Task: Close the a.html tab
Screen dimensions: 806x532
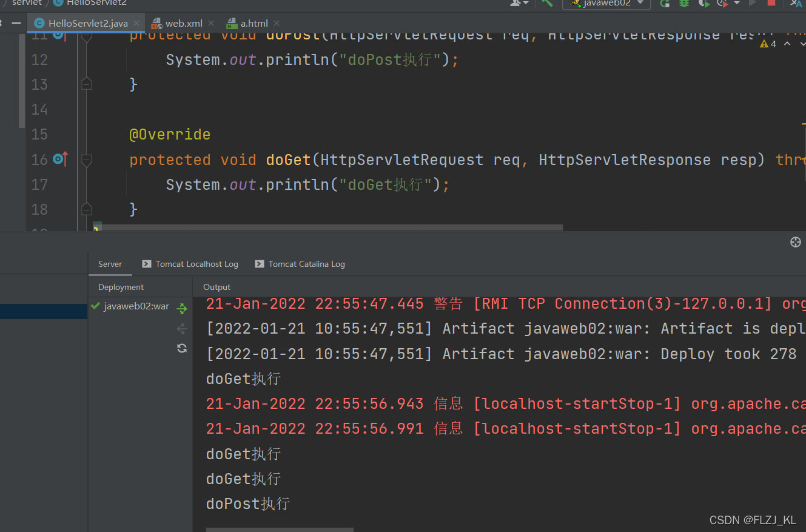Action: click(275, 24)
